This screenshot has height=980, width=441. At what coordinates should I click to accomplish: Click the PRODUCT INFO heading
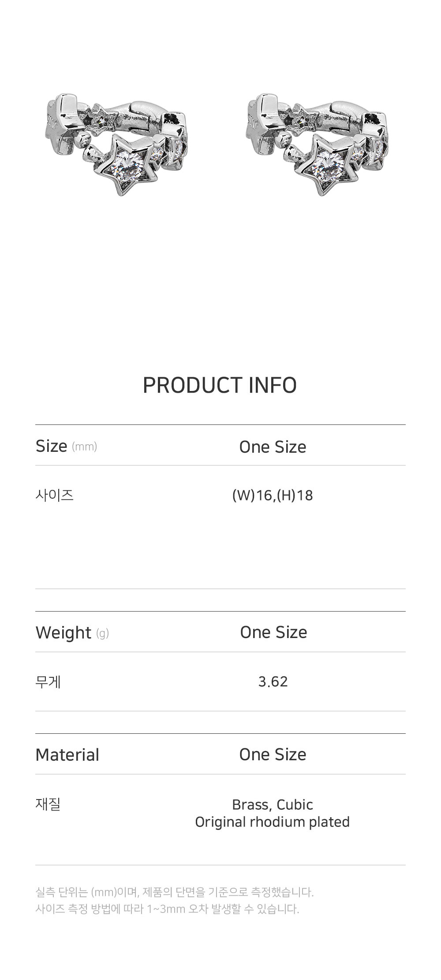pos(220,385)
